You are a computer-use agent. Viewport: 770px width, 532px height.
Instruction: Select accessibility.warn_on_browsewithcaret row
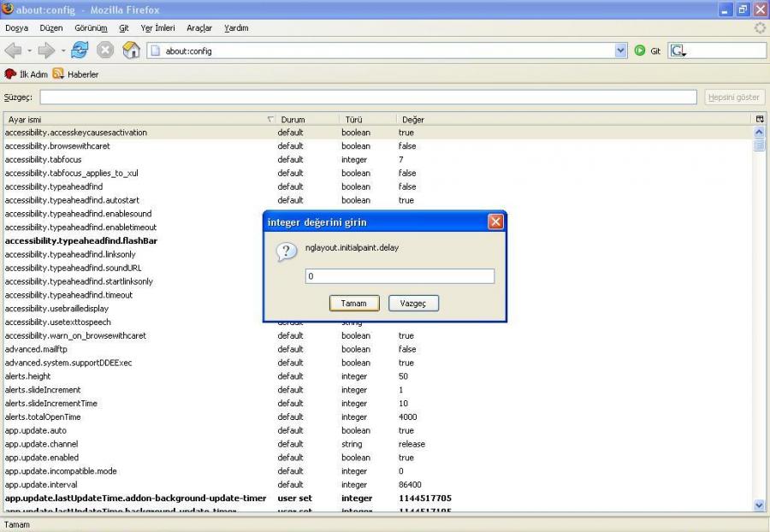[x=378, y=335]
